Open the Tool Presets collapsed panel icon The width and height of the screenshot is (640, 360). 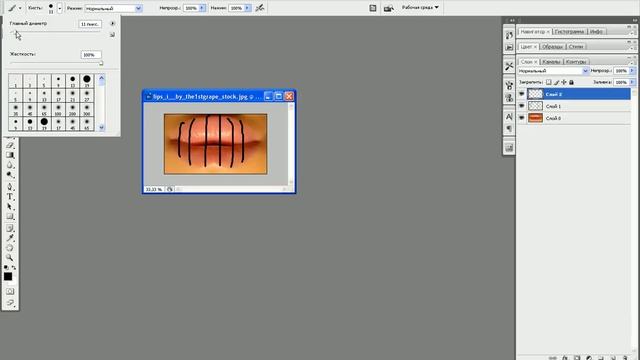[x=509, y=66]
